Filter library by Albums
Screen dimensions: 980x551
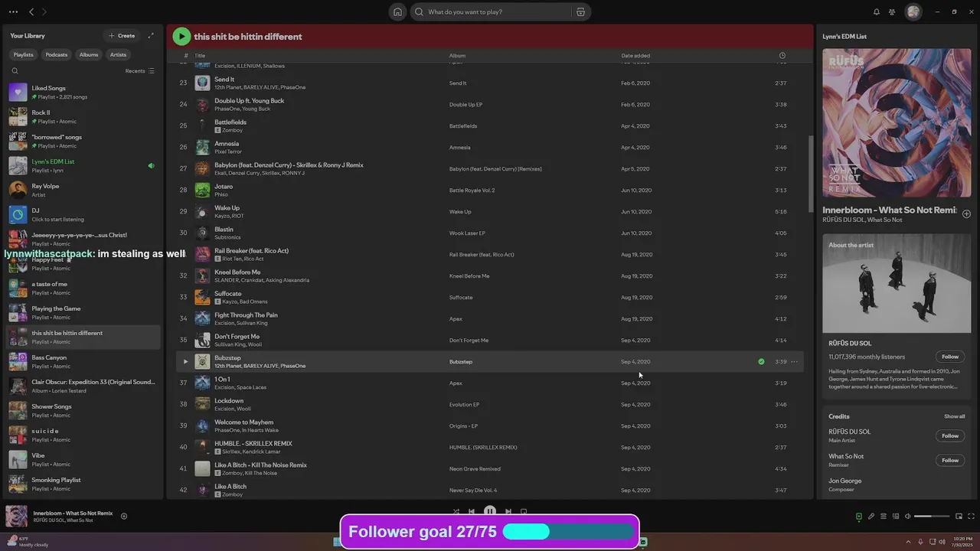coord(89,54)
